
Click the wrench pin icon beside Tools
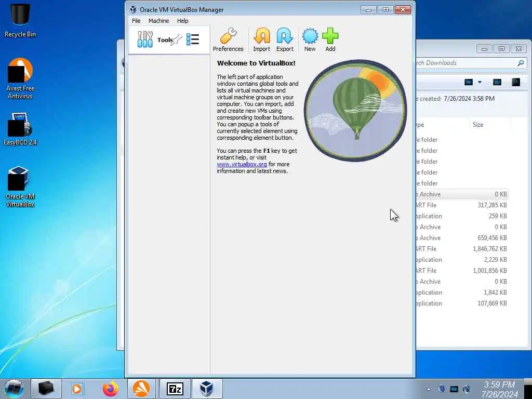coord(178,39)
